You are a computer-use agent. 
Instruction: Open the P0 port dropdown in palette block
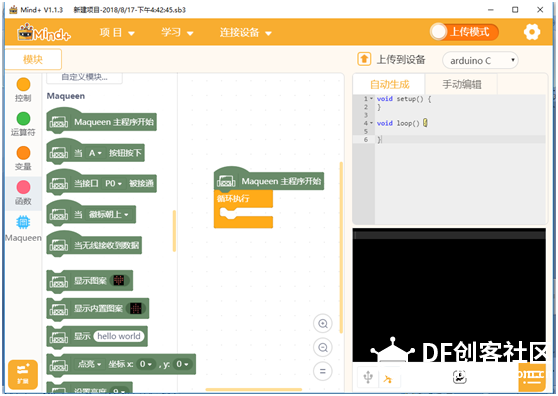pyautogui.click(x=113, y=184)
